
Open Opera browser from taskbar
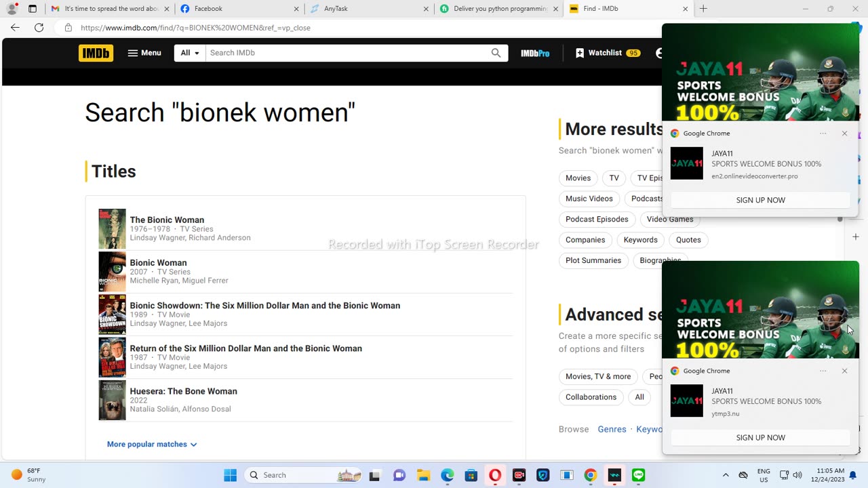click(x=495, y=475)
